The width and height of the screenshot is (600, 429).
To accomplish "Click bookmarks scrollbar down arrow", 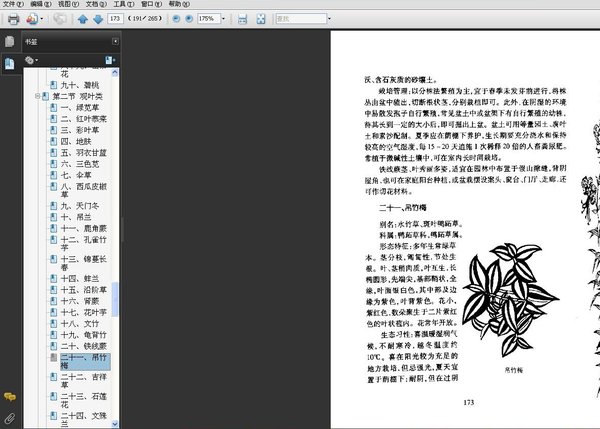I will (115, 424).
